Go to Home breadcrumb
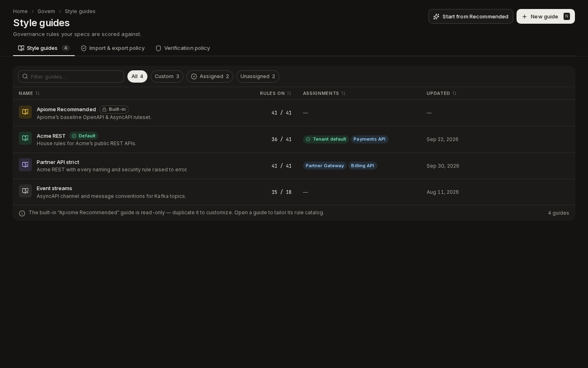Viewport: 588px width, 368px height. (x=20, y=11)
